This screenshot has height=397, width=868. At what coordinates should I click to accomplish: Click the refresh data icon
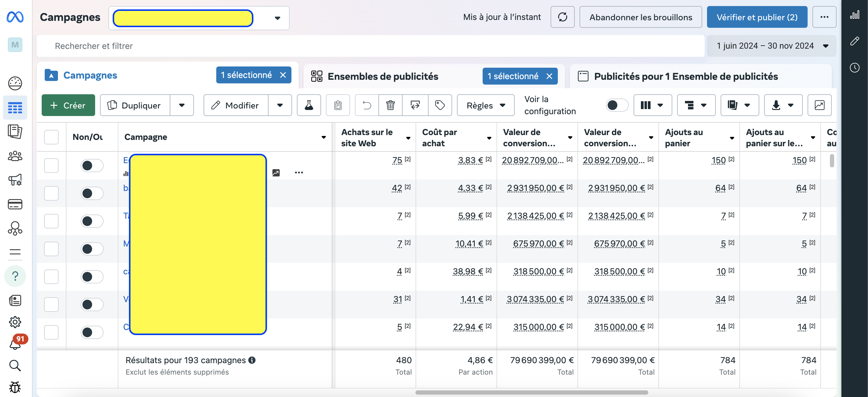coord(562,17)
